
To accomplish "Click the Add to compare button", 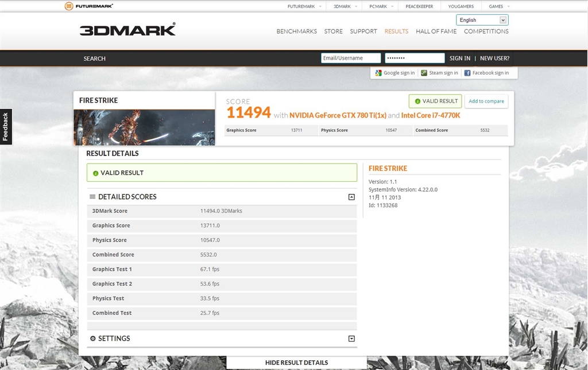I will (x=486, y=101).
